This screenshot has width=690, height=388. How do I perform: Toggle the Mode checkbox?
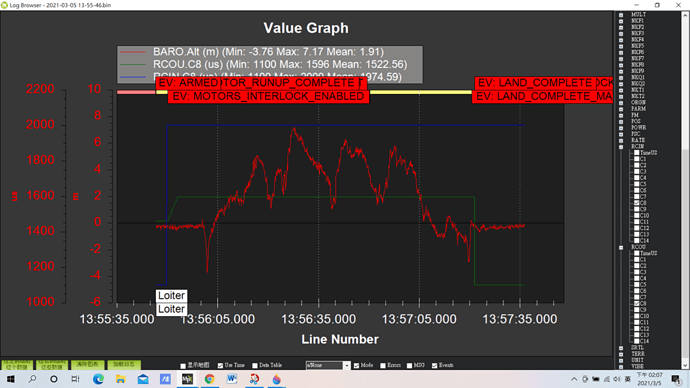coord(356,366)
